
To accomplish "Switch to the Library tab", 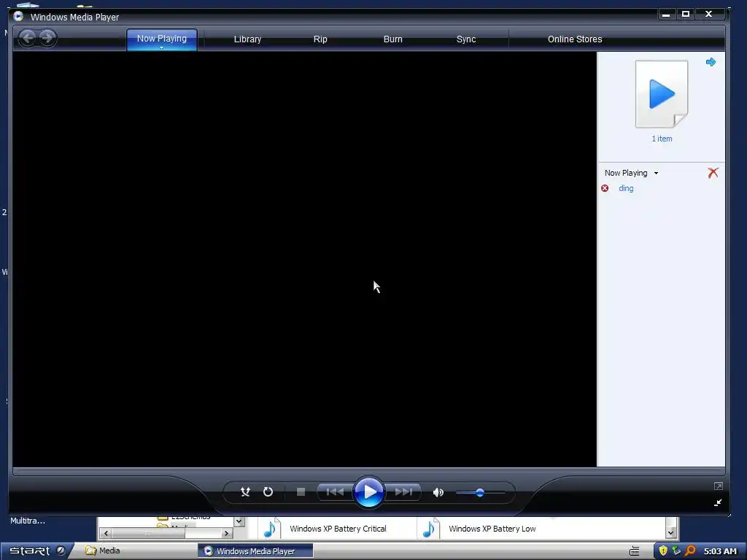I will [247, 39].
